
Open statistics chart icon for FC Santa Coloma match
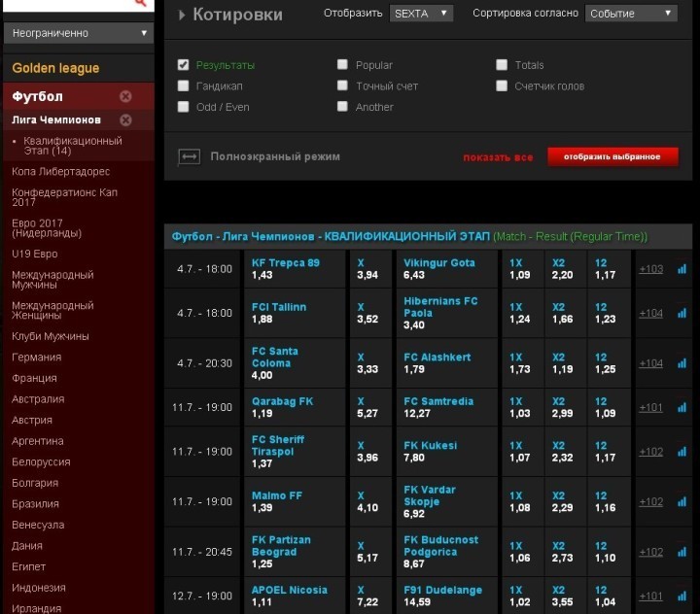click(682, 363)
